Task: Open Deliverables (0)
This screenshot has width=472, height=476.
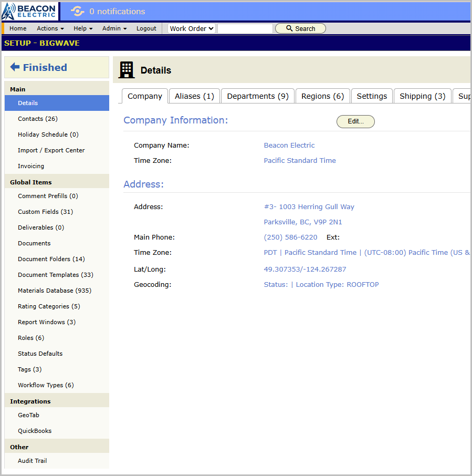Action: pos(57,227)
